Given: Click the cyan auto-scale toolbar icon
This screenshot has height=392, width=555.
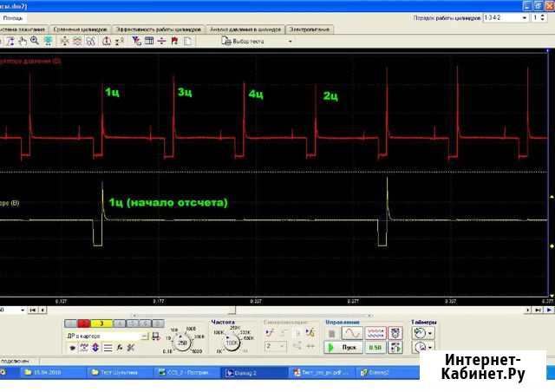Looking at the screenshot, I should coord(49,41).
